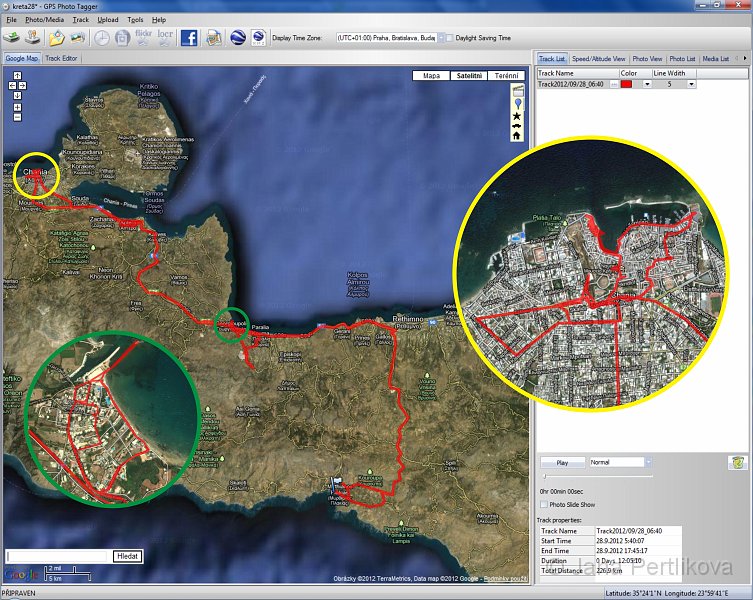The height and width of the screenshot is (600, 753).
Task: Click the flickr upload toolbar icon
Action: (143, 37)
